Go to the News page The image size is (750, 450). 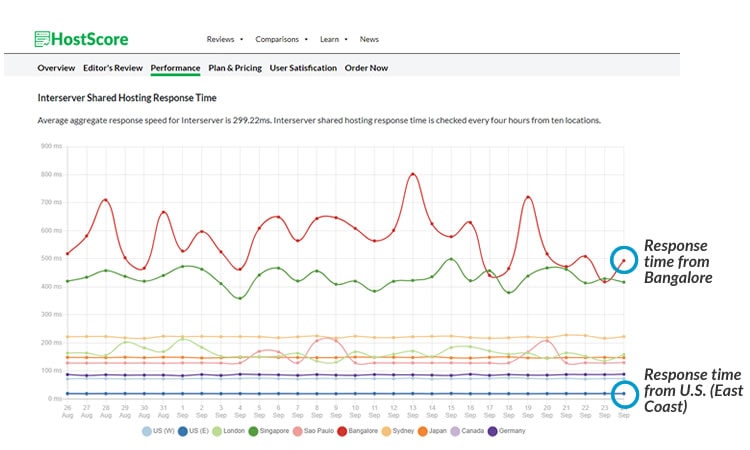pyautogui.click(x=369, y=39)
